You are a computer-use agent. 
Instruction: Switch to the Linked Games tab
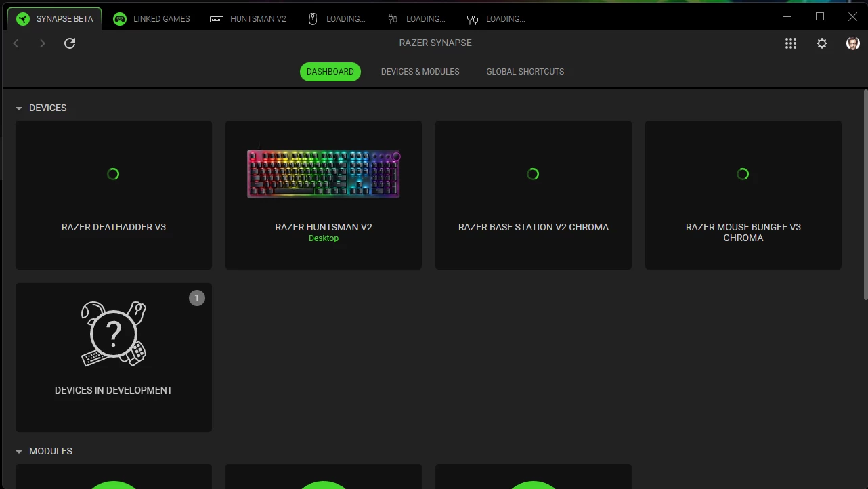point(151,19)
